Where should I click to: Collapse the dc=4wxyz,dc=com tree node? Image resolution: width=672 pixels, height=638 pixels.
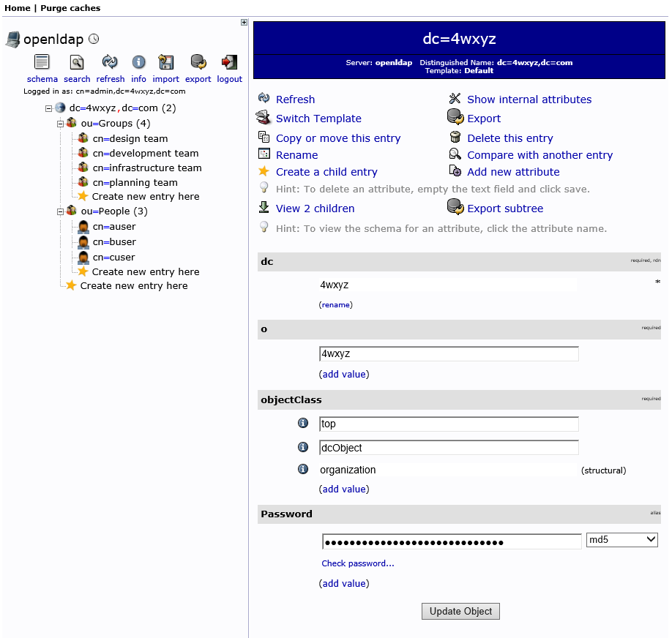pos(48,108)
